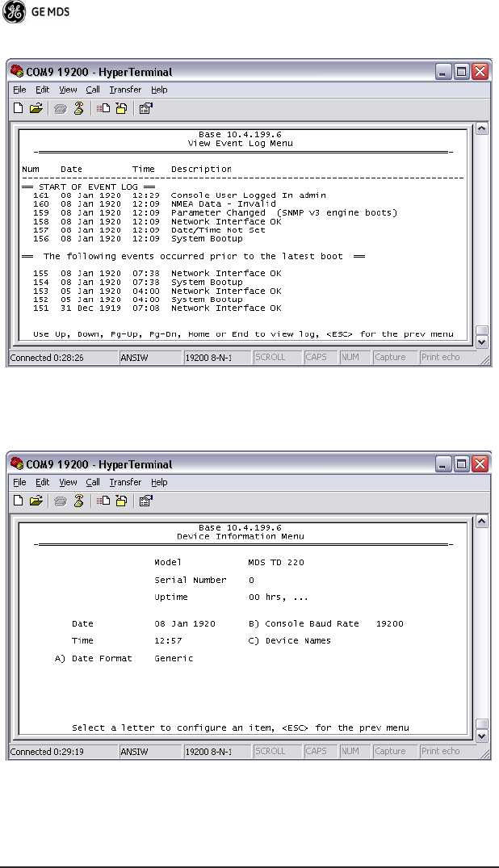
Task: Click 'Connected 0:28:26' status bar entry
Action: 47,358
